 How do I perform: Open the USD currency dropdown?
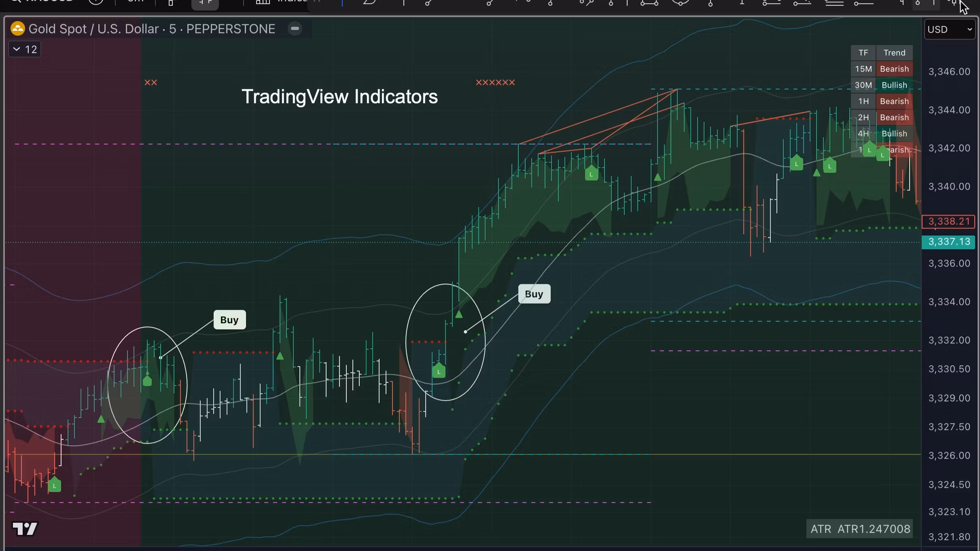click(949, 30)
